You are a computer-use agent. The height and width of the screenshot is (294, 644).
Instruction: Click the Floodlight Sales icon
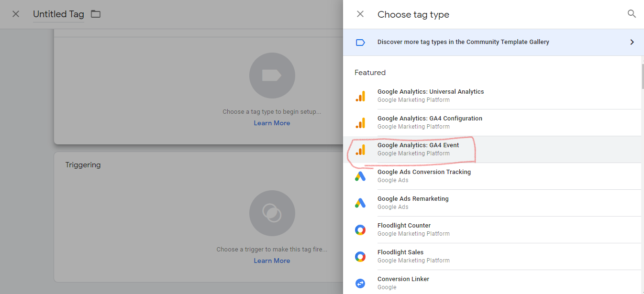coord(360,257)
